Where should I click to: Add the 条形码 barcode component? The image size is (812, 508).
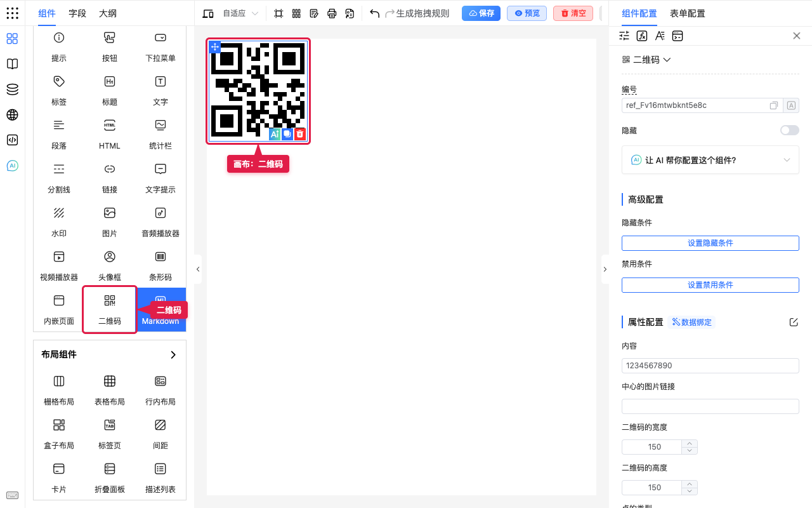click(x=160, y=265)
